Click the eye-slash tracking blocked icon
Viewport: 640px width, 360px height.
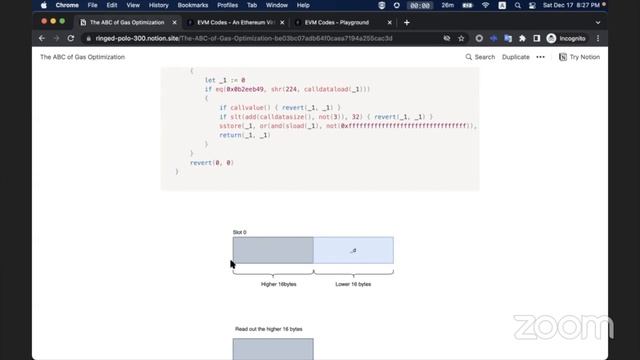click(447, 38)
